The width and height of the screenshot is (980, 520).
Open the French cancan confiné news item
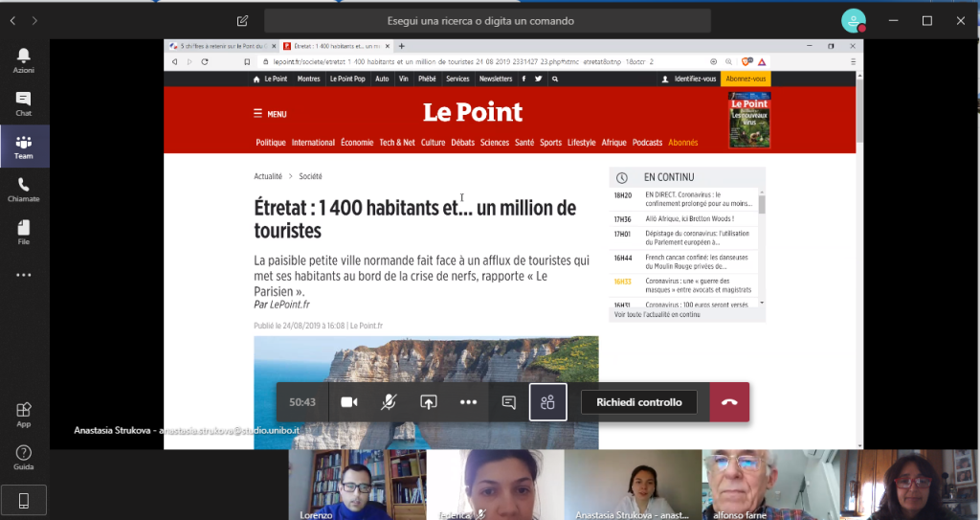(683, 261)
